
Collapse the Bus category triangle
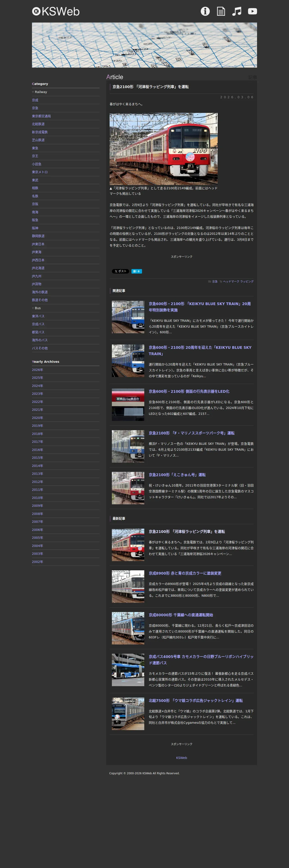pos(33,308)
